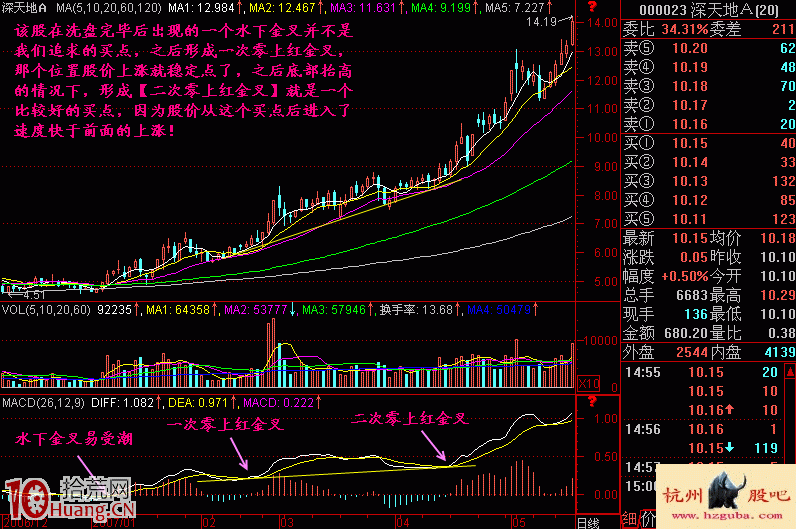Click the cyan down arrow beside 10.15
The height and width of the screenshot is (529, 796).
pyautogui.click(x=729, y=447)
